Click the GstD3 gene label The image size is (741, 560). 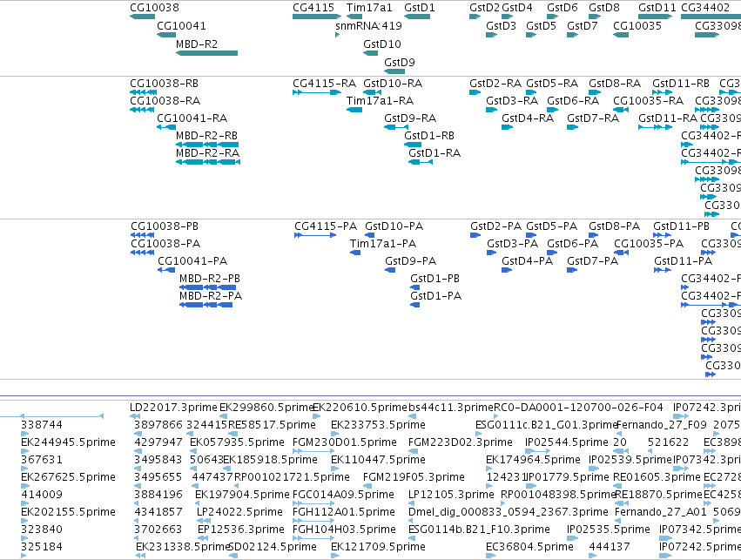coord(501,26)
